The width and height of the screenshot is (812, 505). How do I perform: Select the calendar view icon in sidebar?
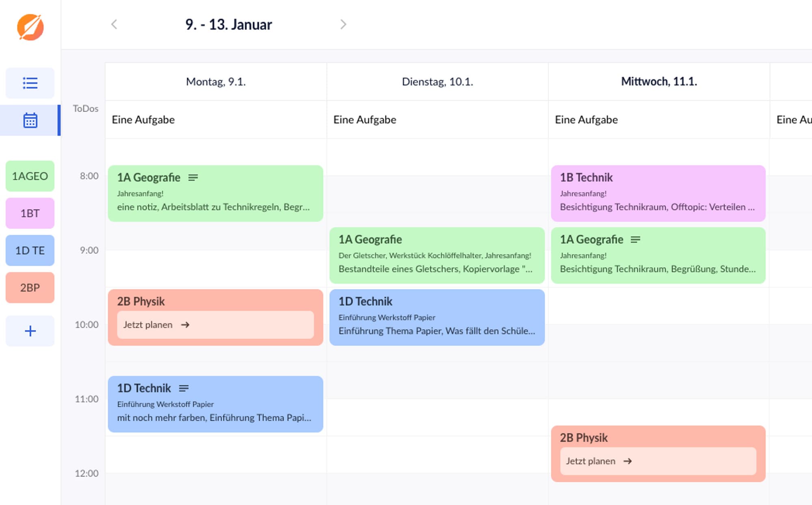(30, 121)
